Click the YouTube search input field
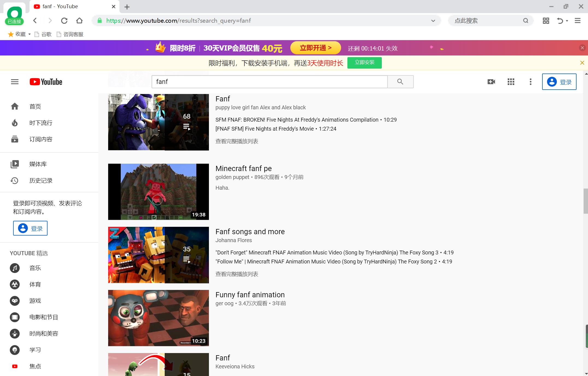Image resolution: width=588 pixels, height=376 pixels. click(270, 81)
